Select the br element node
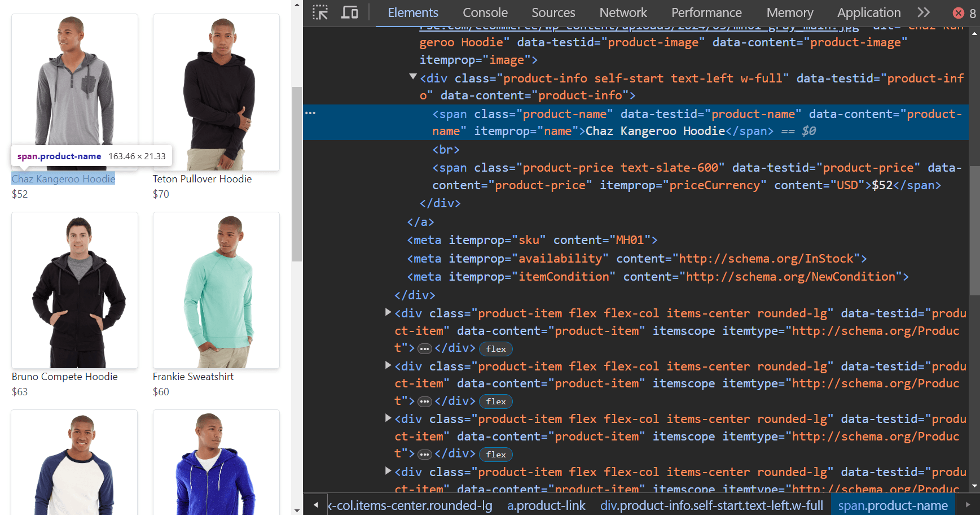This screenshot has height=515, width=980. [446, 150]
